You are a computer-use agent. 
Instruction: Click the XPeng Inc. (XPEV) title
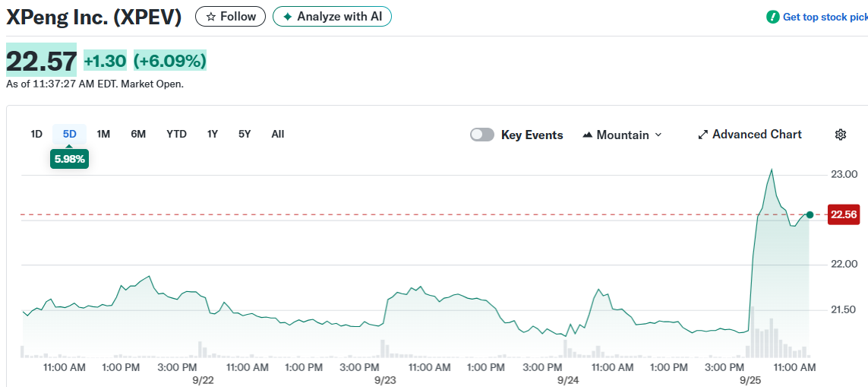[x=93, y=17]
